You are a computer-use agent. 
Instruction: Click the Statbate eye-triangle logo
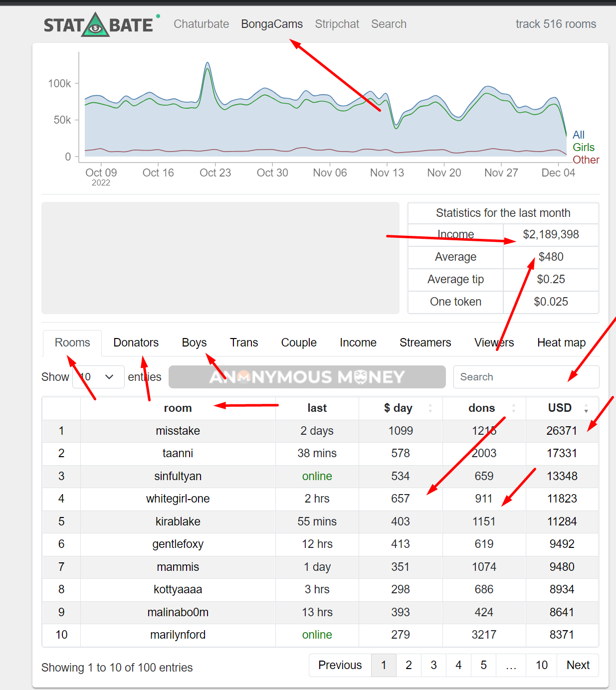coord(95,25)
